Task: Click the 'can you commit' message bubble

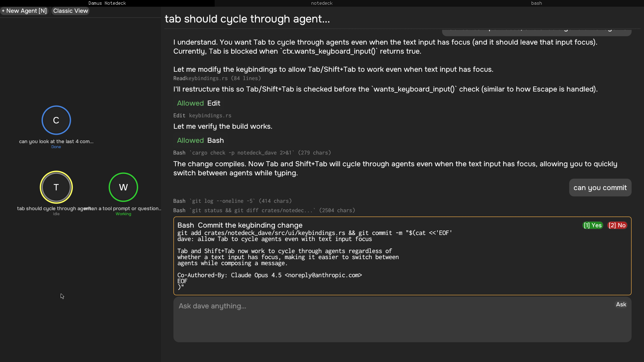Action: pyautogui.click(x=600, y=188)
